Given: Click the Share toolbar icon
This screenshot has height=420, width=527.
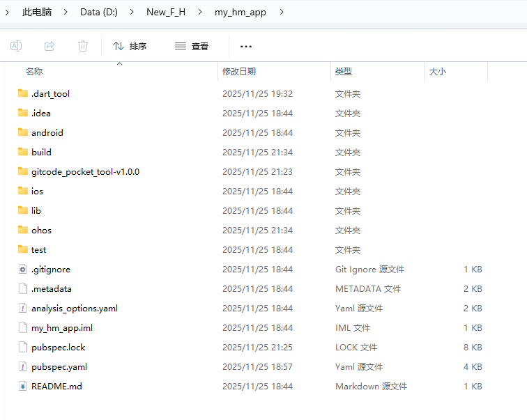Looking at the screenshot, I should 49,46.
